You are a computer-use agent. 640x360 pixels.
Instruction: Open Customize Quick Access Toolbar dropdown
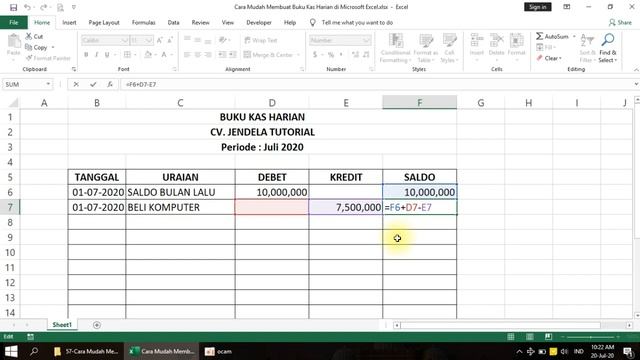[74, 7]
